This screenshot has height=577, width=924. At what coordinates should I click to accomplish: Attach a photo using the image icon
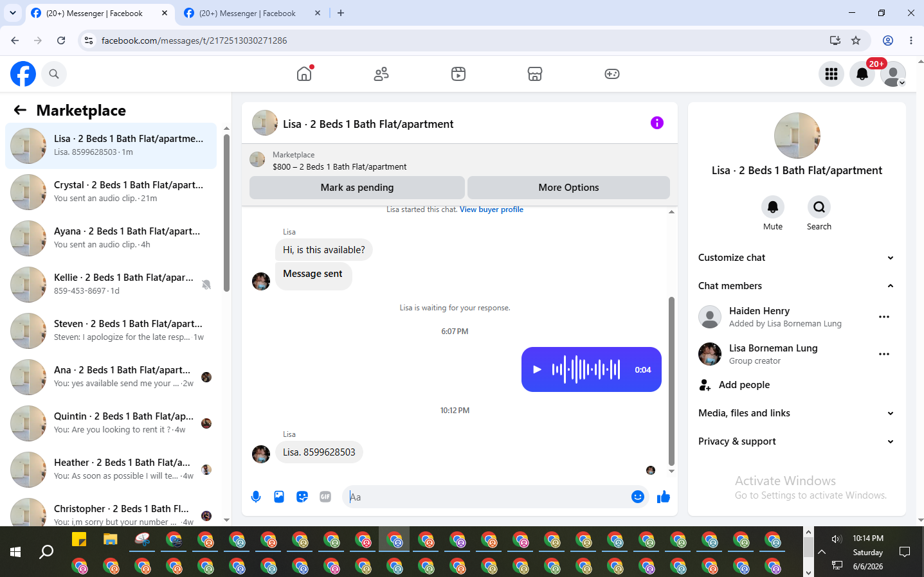(279, 497)
